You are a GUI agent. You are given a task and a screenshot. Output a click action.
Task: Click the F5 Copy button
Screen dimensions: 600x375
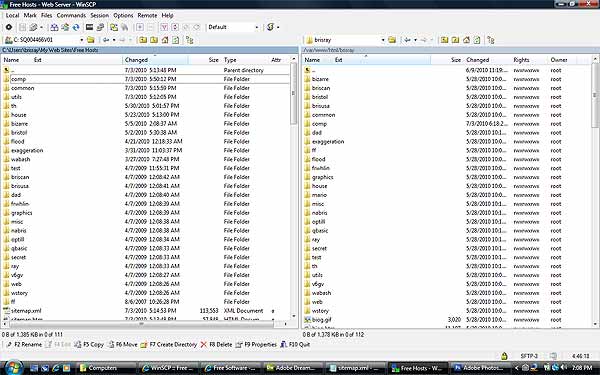tap(89, 344)
